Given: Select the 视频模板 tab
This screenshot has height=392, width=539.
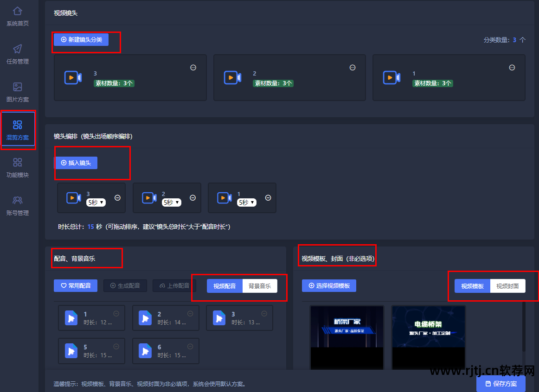Looking at the screenshot, I should tap(472, 286).
